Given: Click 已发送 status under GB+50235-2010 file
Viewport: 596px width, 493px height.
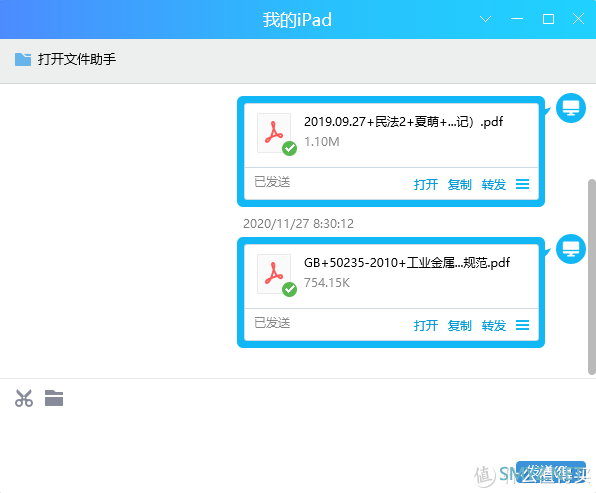Looking at the screenshot, I should (x=272, y=323).
